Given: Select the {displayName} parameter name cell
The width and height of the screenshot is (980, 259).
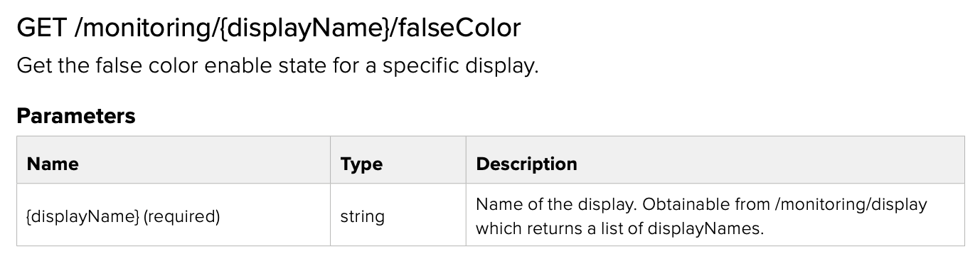Looking at the screenshot, I should (x=173, y=216).
